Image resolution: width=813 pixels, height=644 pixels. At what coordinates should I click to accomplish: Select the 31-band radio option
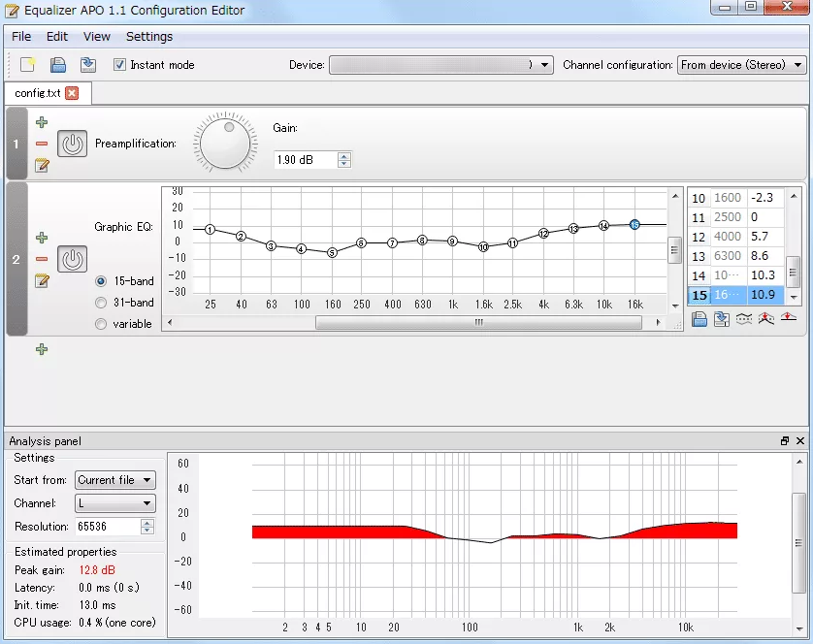tap(101, 303)
